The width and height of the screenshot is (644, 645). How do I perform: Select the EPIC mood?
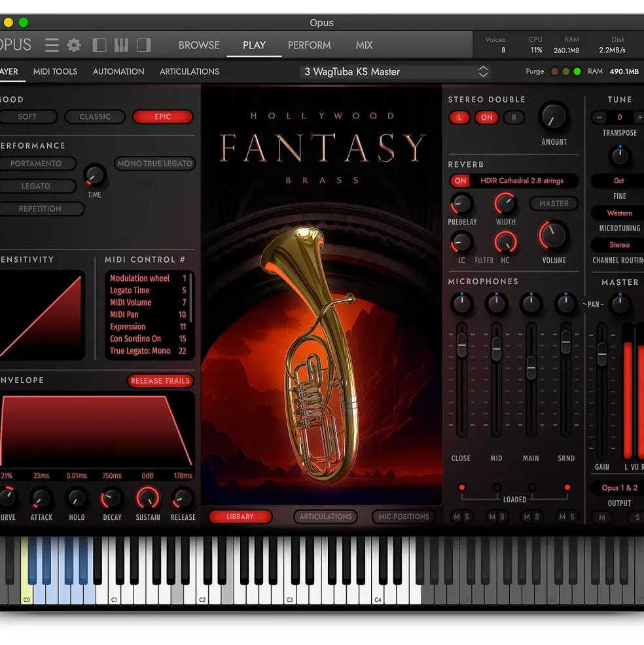click(162, 117)
